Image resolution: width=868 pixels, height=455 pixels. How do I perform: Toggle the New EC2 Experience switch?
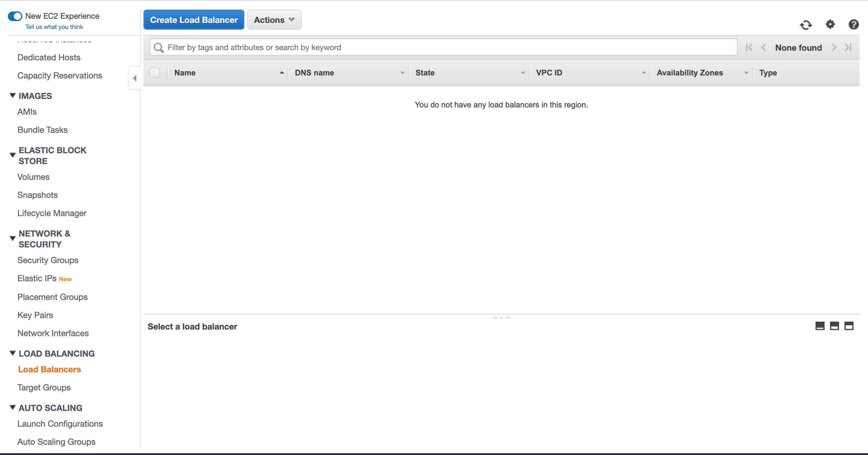click(15, 16)
